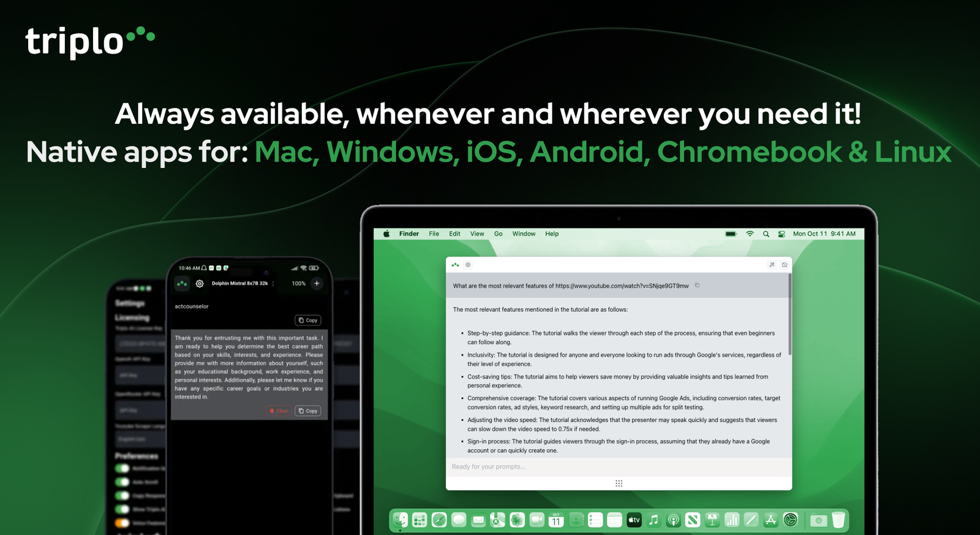Copy the YouTube prompt with small copy icon
The image size is (980, 535).
point(697,286)
